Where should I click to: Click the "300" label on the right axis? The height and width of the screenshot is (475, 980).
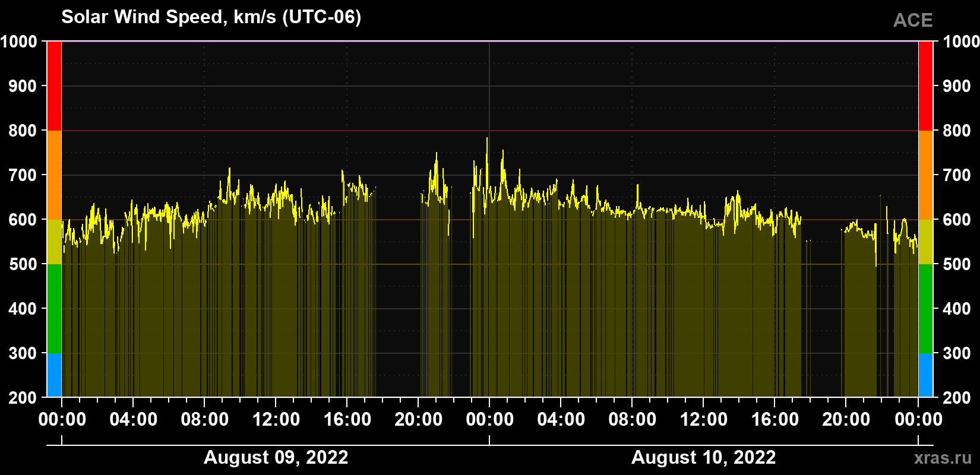(957, 353)
